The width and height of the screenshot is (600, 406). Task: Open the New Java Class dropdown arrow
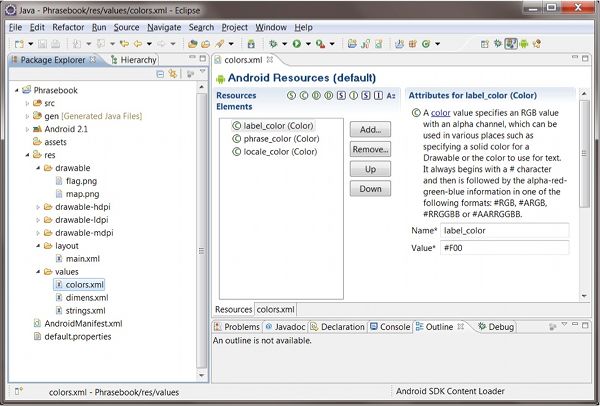(x=437, y=44)
